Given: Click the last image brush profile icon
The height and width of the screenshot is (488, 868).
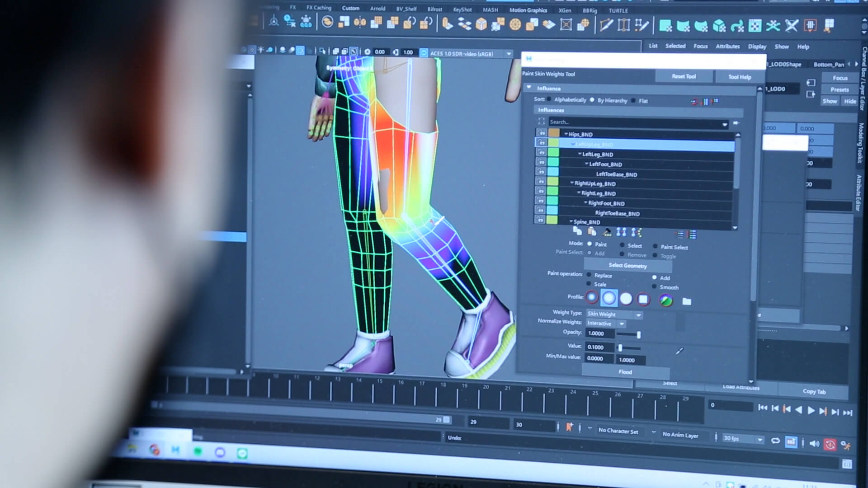Looking at the screenshot, I should (665, 300).
